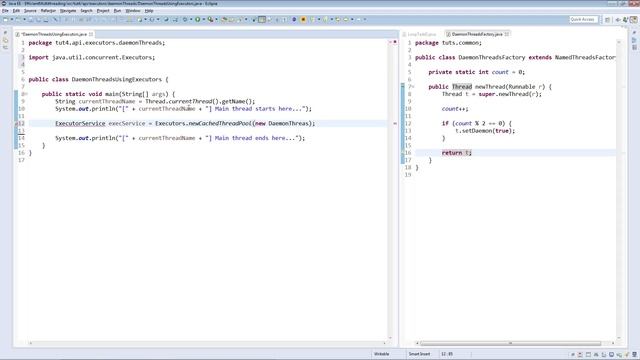Image resolution: width=640 pixels, height=360 pixels.
Task: Click 't.setDaemon(true);' line in right editor
Action: [x=485, y=131]
